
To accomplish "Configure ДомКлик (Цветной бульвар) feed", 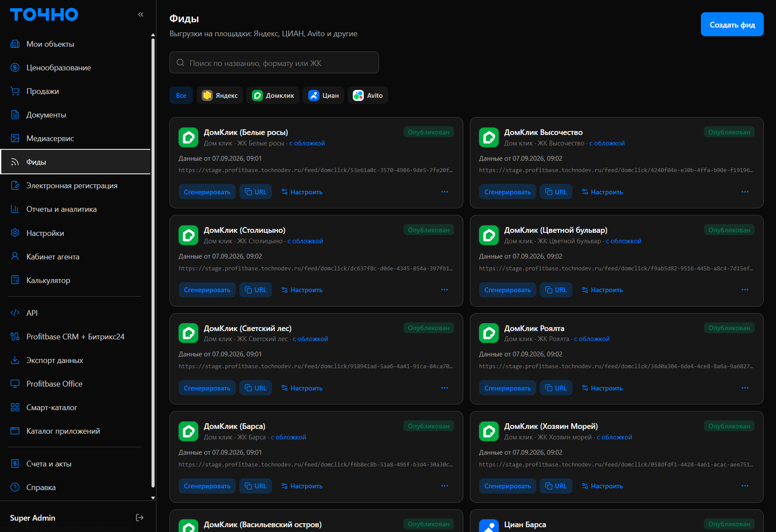I will tap(602, 290).
